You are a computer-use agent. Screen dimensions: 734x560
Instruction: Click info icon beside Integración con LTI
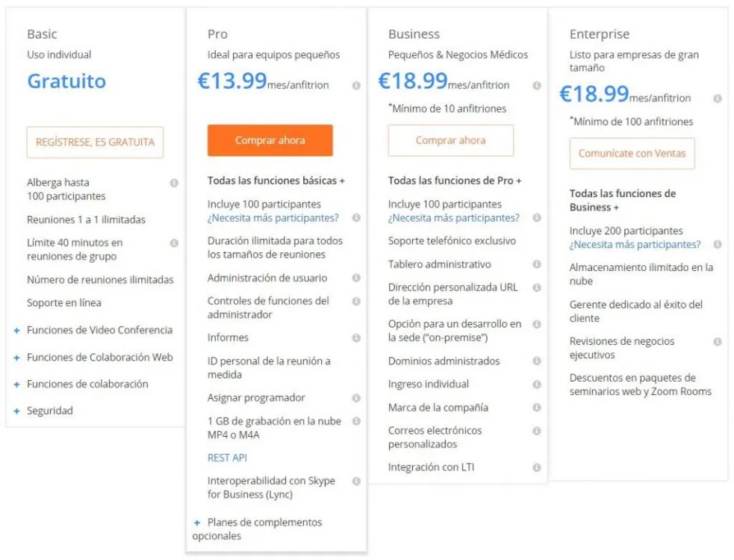pos(537,467)
